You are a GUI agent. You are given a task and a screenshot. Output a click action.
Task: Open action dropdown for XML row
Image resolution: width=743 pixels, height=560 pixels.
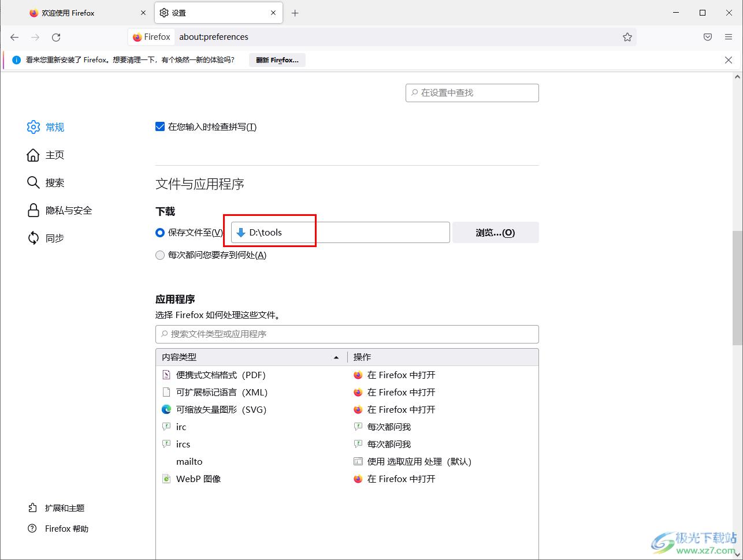pyautogui.click(x=443, y=393)
